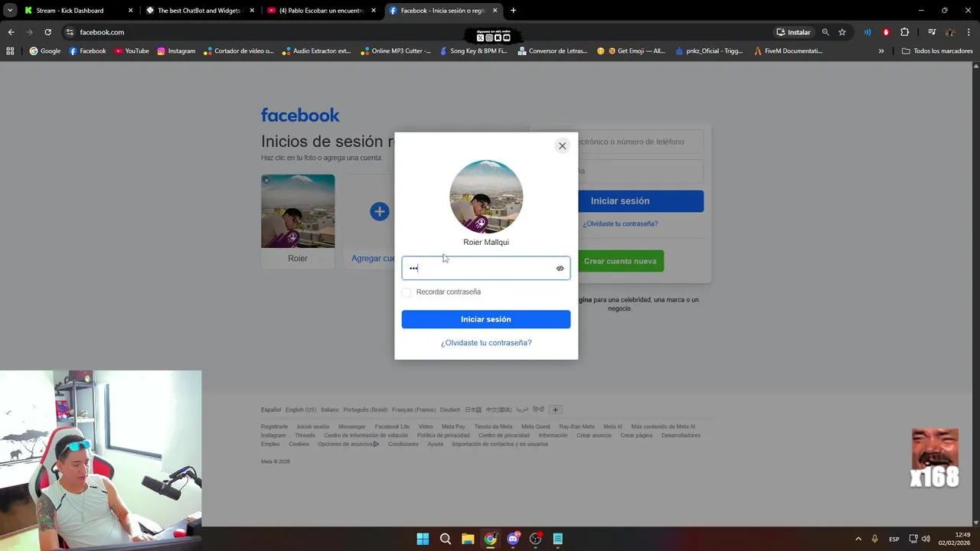
Task: Open the Online MP3 Cutter bookmark
Action: click(x=395, y=51)
